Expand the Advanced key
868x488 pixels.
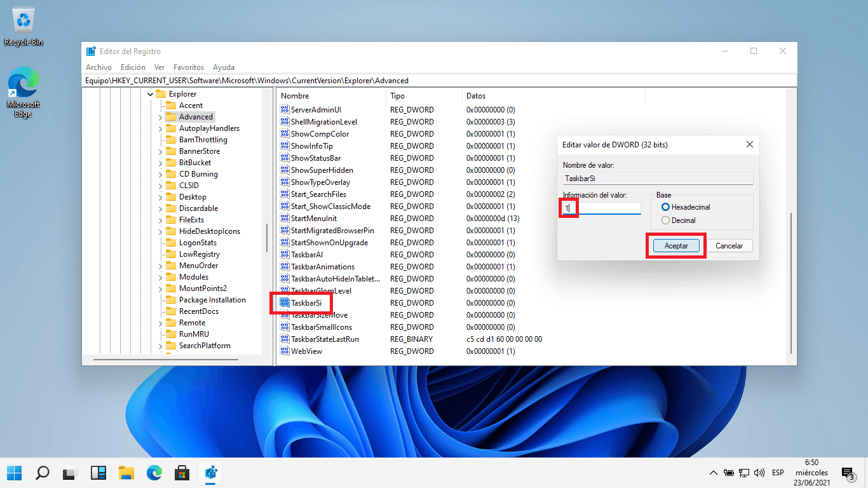(160, 117)
